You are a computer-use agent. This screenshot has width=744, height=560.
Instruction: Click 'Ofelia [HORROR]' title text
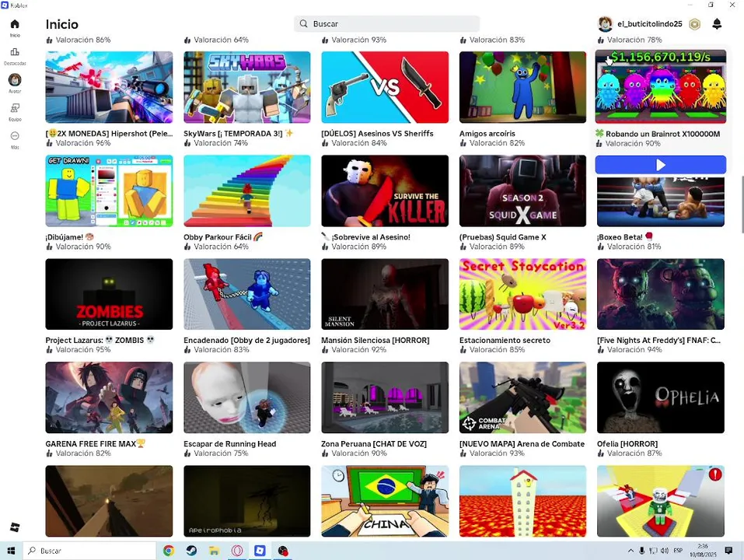(x=627, y=444)
